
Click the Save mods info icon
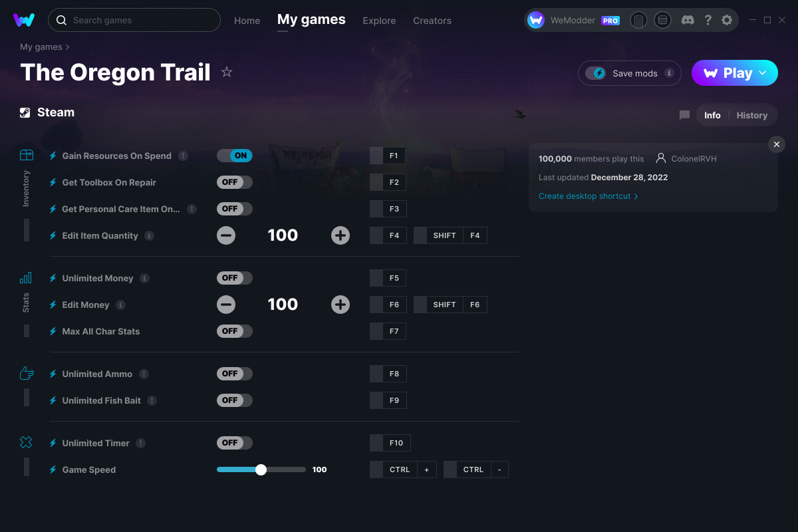669,73
